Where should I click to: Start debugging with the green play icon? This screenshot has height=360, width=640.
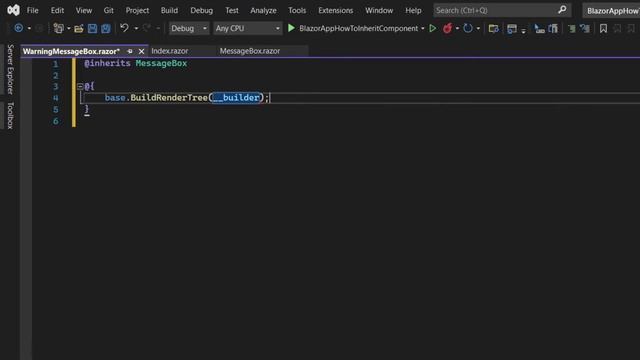pos(291,28)
